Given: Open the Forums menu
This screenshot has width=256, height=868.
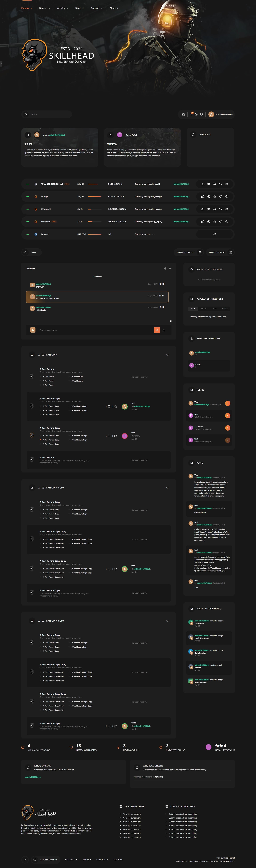Looking at the screenshot, I should click(27, 8).
